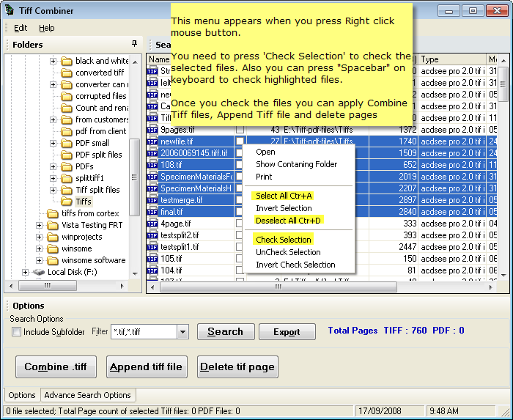The height and width of the screenshot is (420, 513).
Task: Click the pin icon on Folders panel
Action: (x=134, y=44)
